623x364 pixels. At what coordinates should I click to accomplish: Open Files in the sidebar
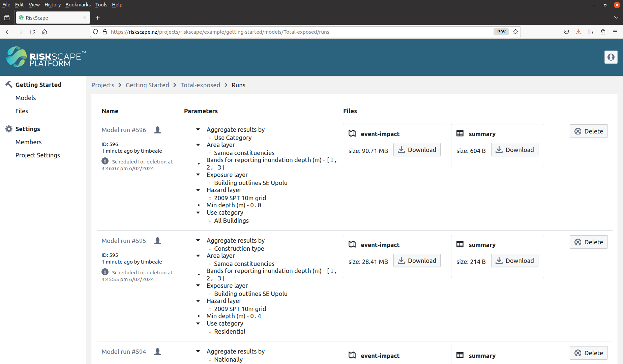point(22,111)
